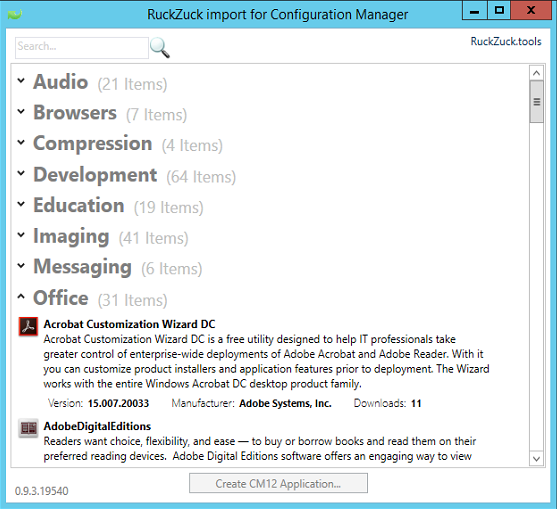Select Development (64 Items) group header
This screenshot has height=509, width=557.
coord(135,175)
